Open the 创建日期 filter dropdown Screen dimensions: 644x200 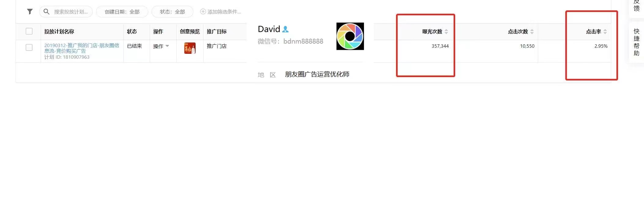tap(122, 12)
